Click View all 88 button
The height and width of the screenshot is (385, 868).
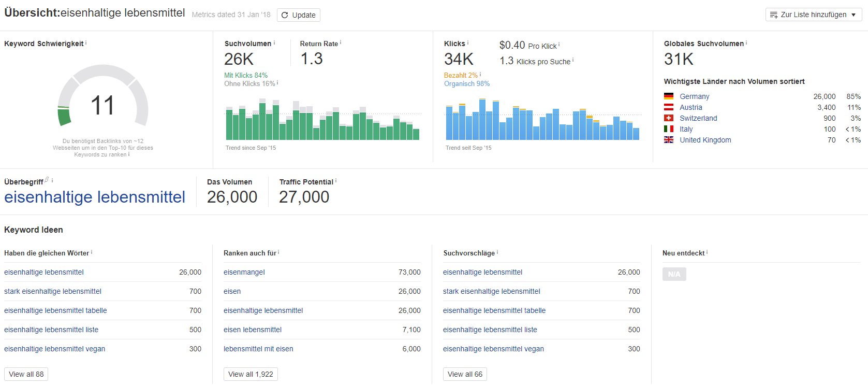coord(26,374)
